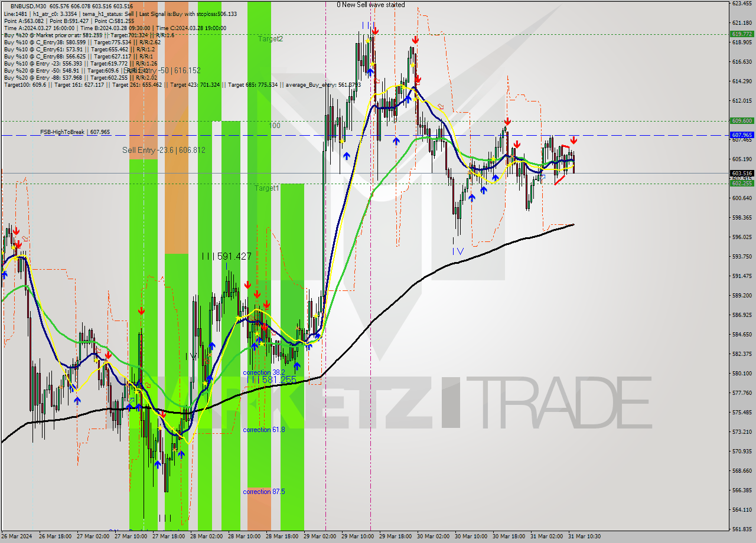The image size is (756, 543).
Task: Click the green 609.600 price tag
Action: click(742, 120)
